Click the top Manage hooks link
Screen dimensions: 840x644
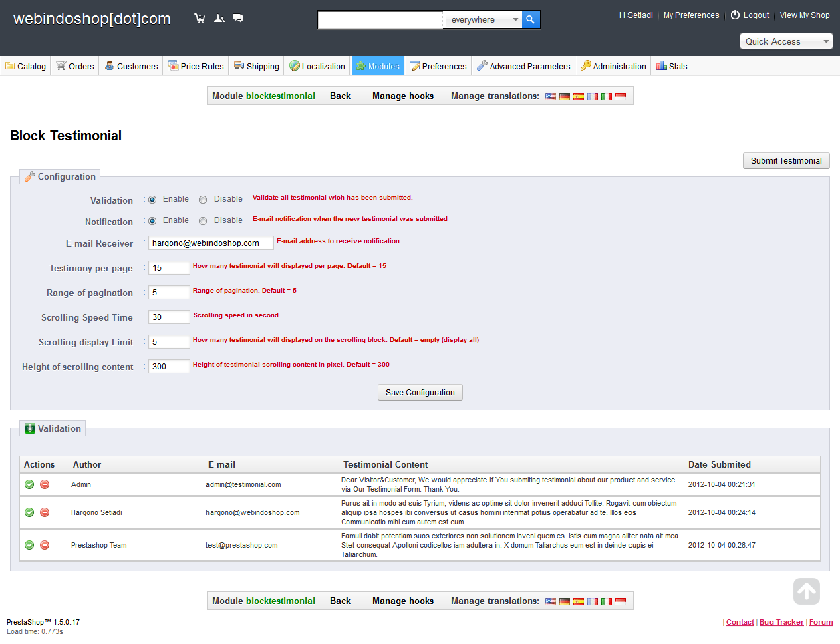click(x=403, y=96)
